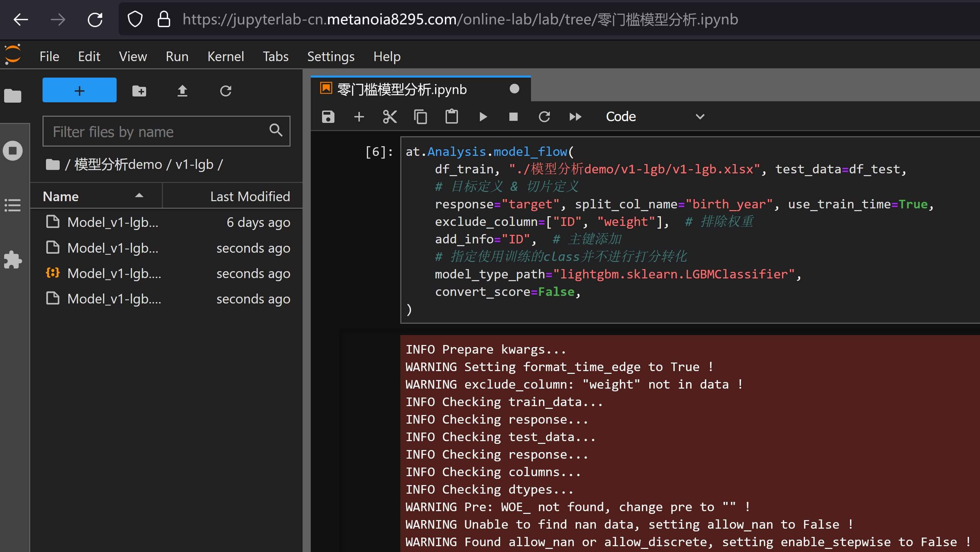Click the blue new launcher button
980x552 pixels.
point(80,90)
